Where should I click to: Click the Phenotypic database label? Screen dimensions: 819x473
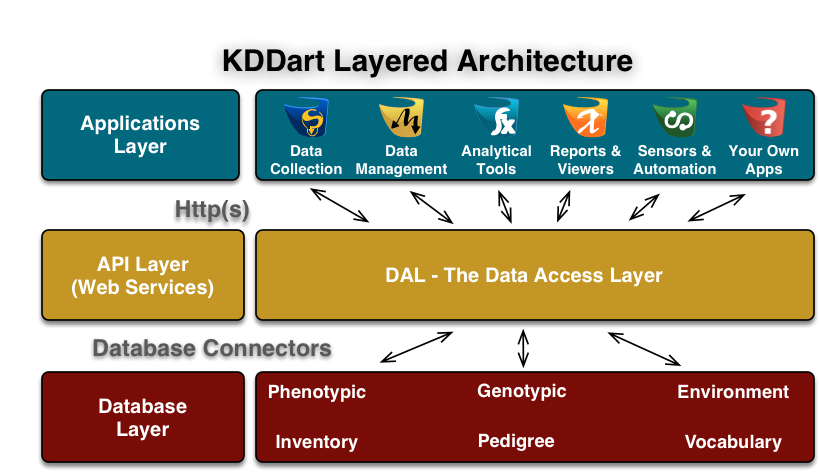317,392
